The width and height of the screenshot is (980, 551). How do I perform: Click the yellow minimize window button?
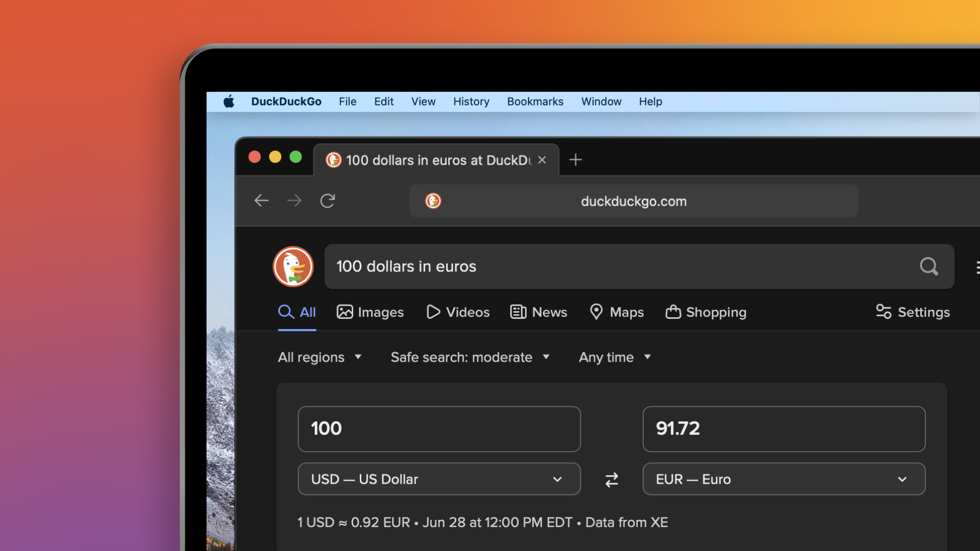[x=275, y=157]
